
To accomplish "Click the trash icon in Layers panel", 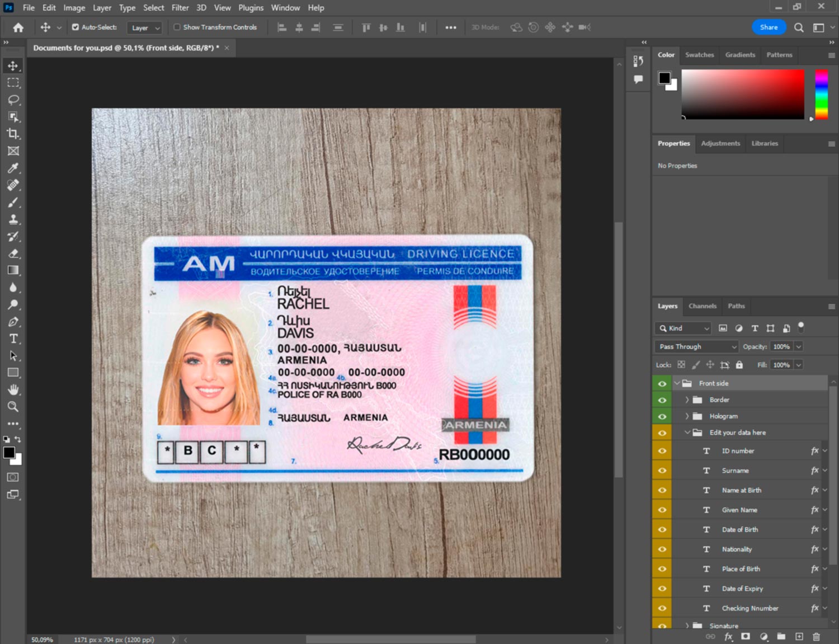I will pos(816,637).
